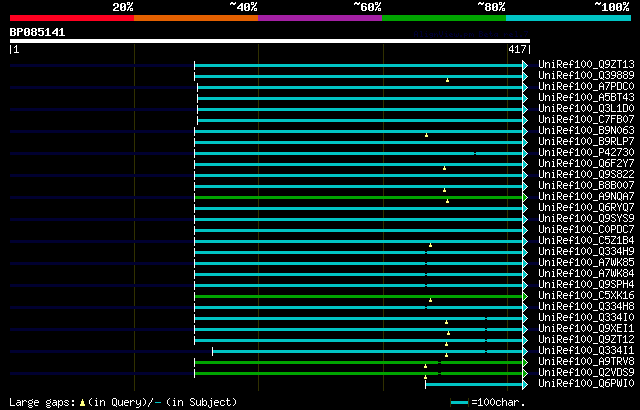This screenshot has width=640, height=410.
Task: Open the UniRef100_A9NQA7 hit label
Action: pos(586,197)
